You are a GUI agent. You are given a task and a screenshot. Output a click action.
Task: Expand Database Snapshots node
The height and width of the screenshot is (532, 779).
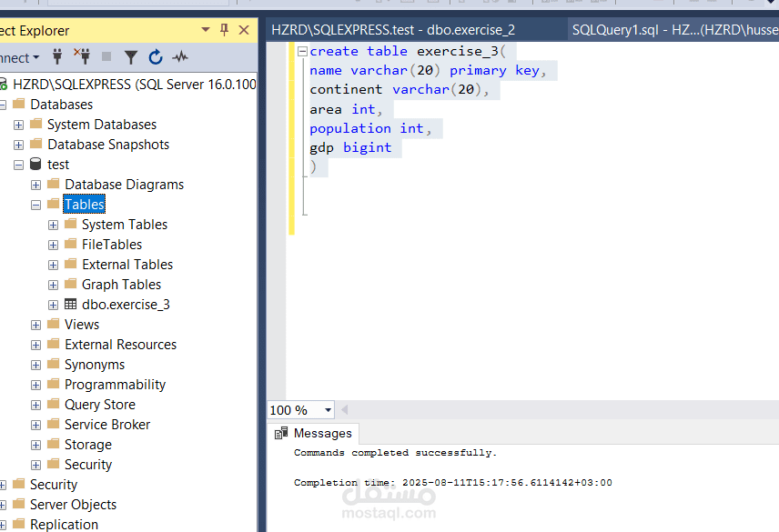pyautogui.click(x=18, y=145)
